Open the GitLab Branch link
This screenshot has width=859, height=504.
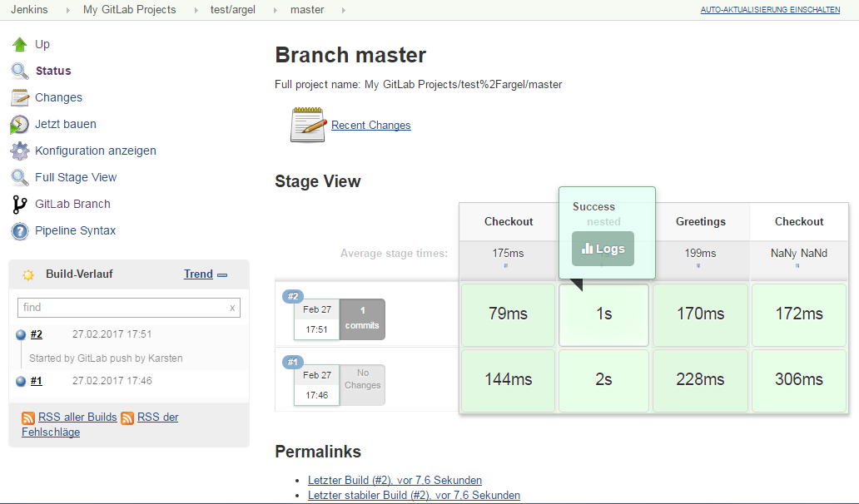(72, 204)
